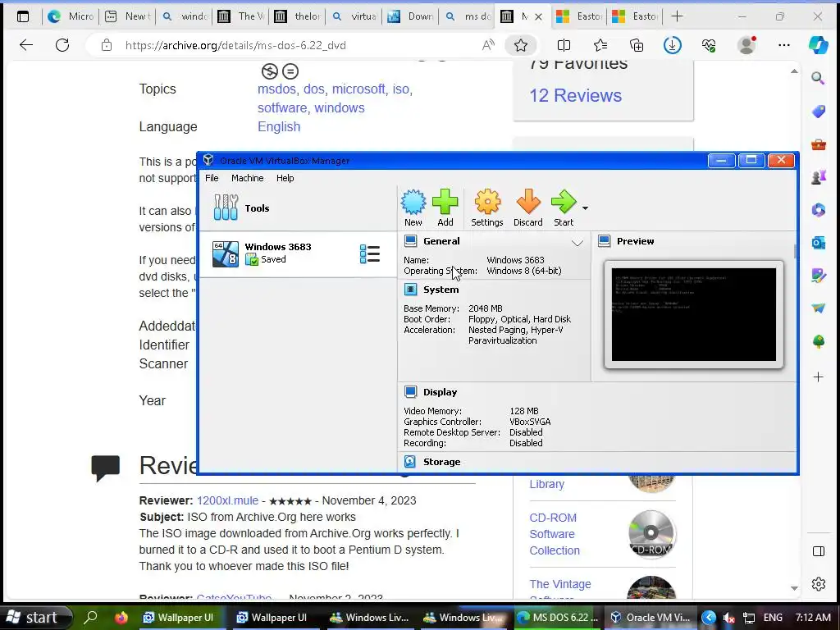Click Discard saved state icon
This screenshot has width=840, height=630.
[528, 208]
